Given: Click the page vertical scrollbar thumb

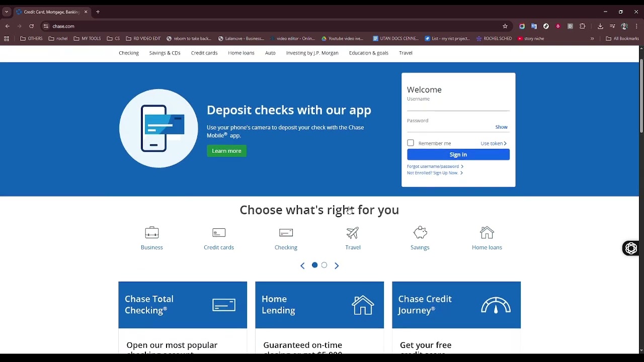Looking at the screenshot, I should click(x=641, y=96).
